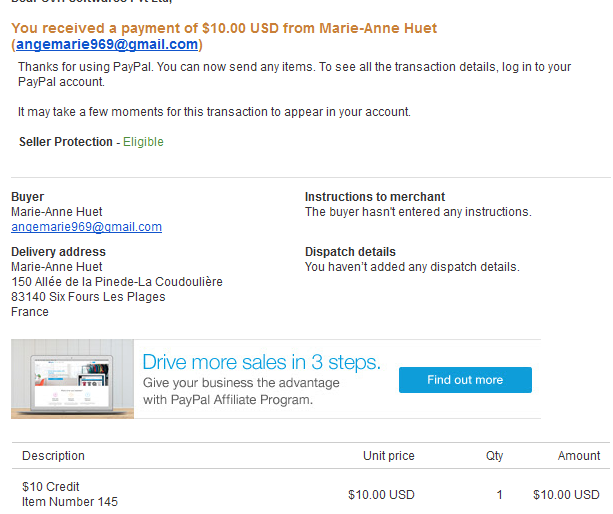
Task: Click the PayPal Affiliate Program banner text
Action: click(x=241, y=391)
